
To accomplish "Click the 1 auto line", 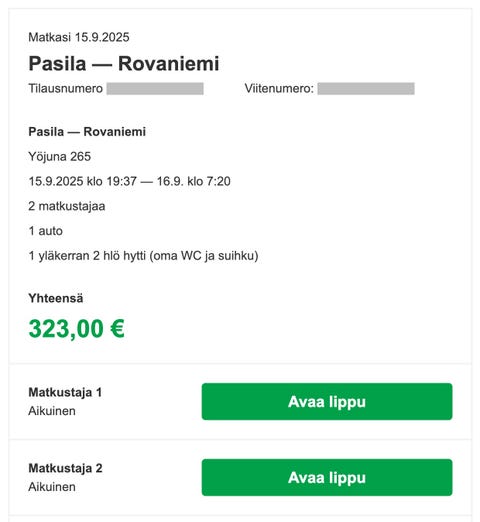I will [46, 231].
